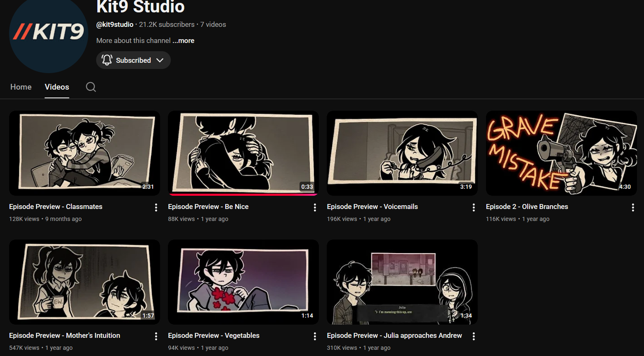Screen dimensions: 644x356
Task: Open the Episode Preview - Be Nice title link
Action: 208,206
